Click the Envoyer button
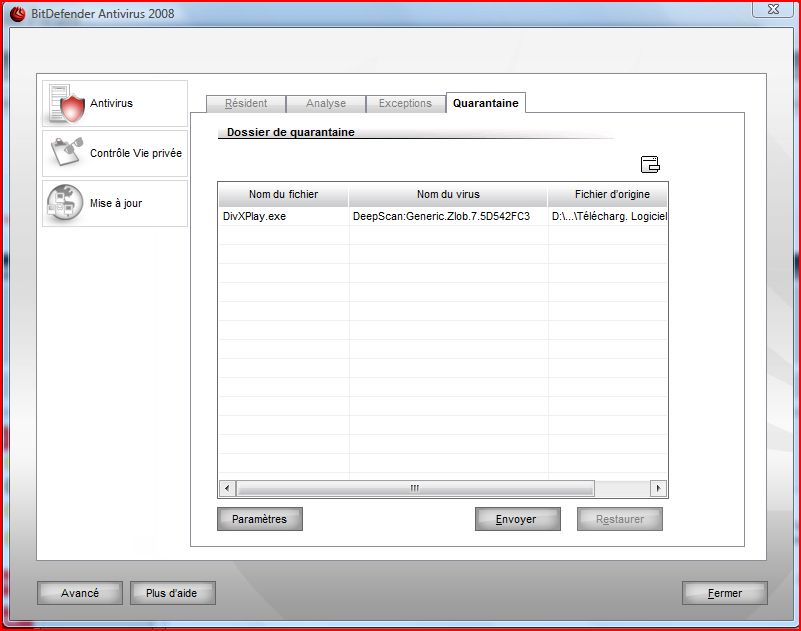801x631 pixels. point(517,519)
